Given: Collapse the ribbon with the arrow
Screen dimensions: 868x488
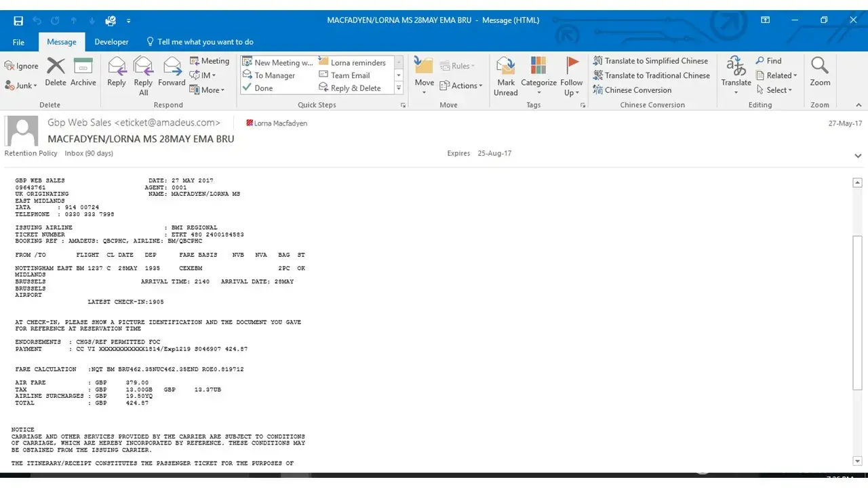Looking at the screenshot, I should tap(859, 106).
